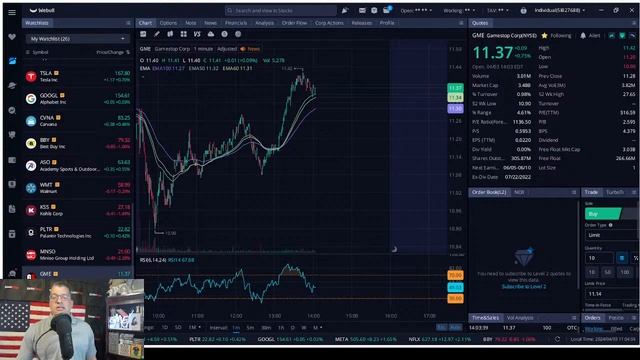Click the account avatar icon in top bar
Image resolution: width=640 pixels, height=360 pixels.
[524, 11]
